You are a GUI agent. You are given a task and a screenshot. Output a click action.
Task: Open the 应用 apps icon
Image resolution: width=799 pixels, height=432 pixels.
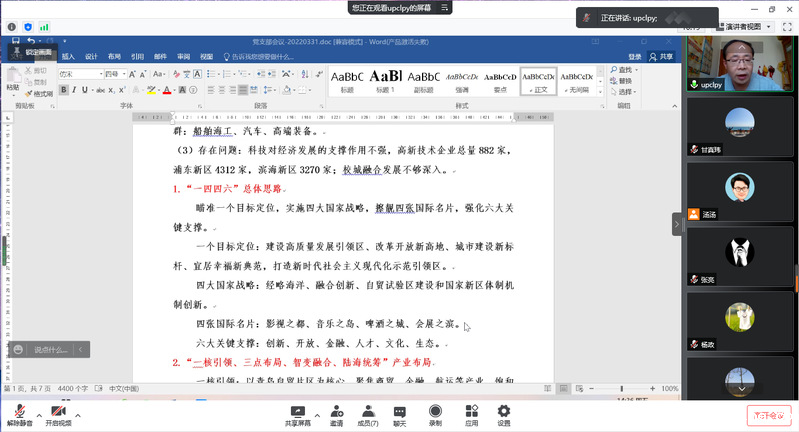coord(471,416)
